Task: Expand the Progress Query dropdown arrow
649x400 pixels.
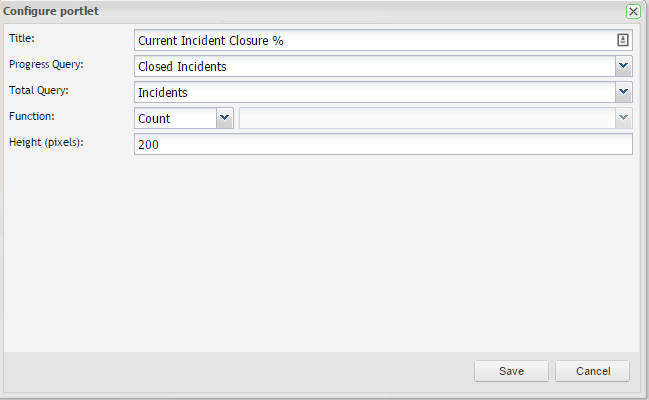Action: coord(623,66)
